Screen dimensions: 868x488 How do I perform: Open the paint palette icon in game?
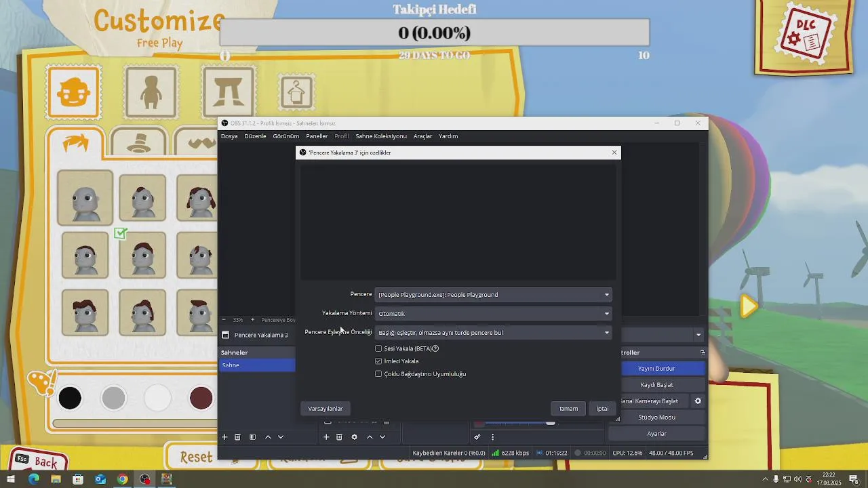(x=42, y=384)
